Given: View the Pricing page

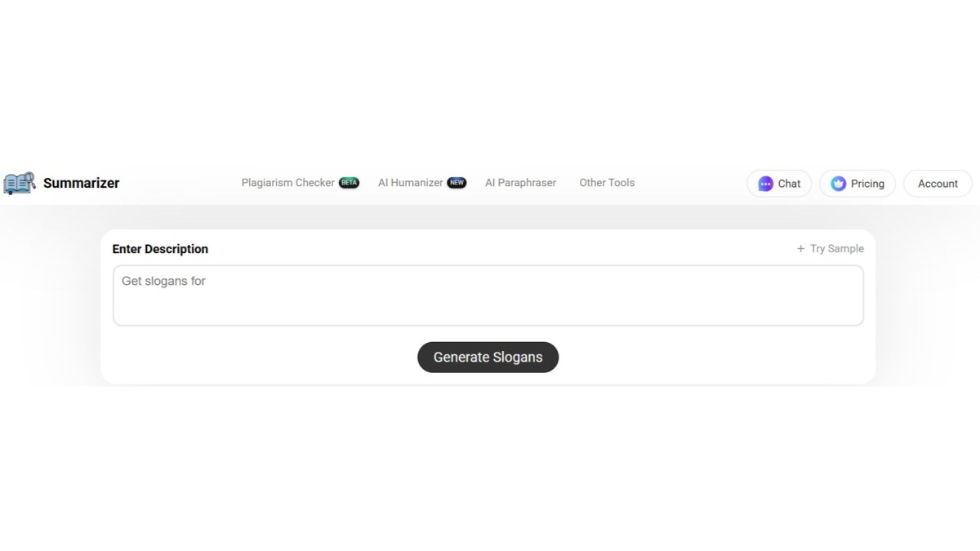Looking at the screenshot, I should (x=857, y=184).
